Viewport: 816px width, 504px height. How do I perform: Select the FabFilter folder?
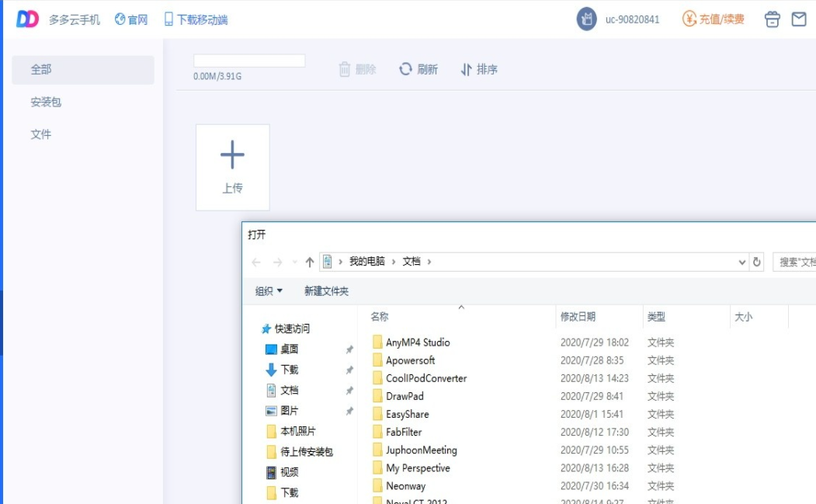403,432
